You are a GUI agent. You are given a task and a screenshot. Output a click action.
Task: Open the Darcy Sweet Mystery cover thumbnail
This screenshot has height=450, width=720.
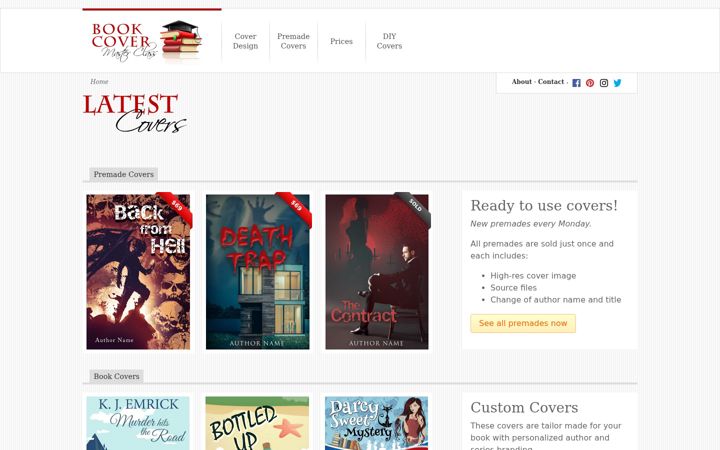[x=377, y=423]
